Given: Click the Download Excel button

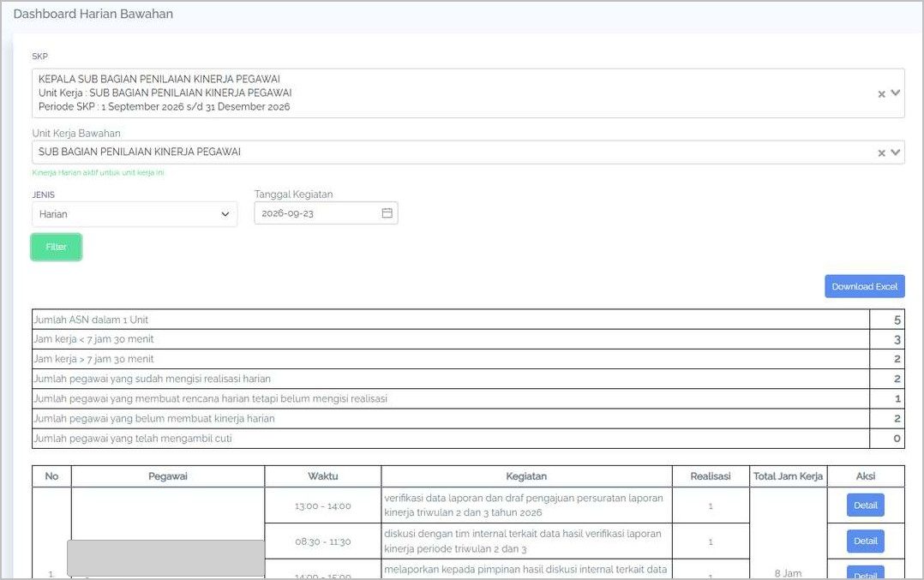Looking at the screenshot, I should pos(865,286).
